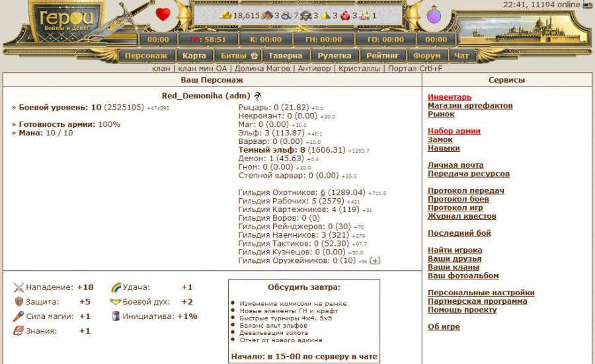This screenshot has height=364, width=595.
Task: Open the клан quick link
Action: coord(161,69)
